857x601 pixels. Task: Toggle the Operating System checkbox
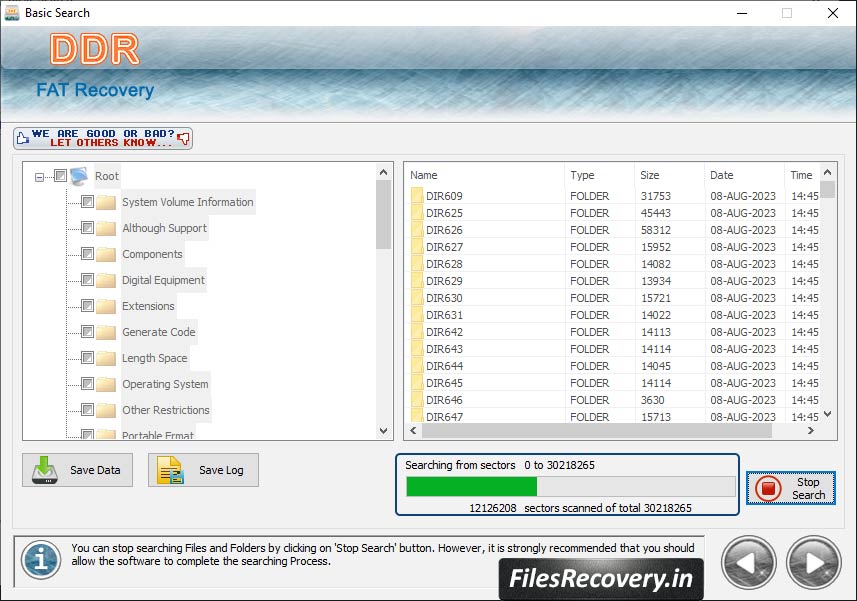tap(87, 384)
